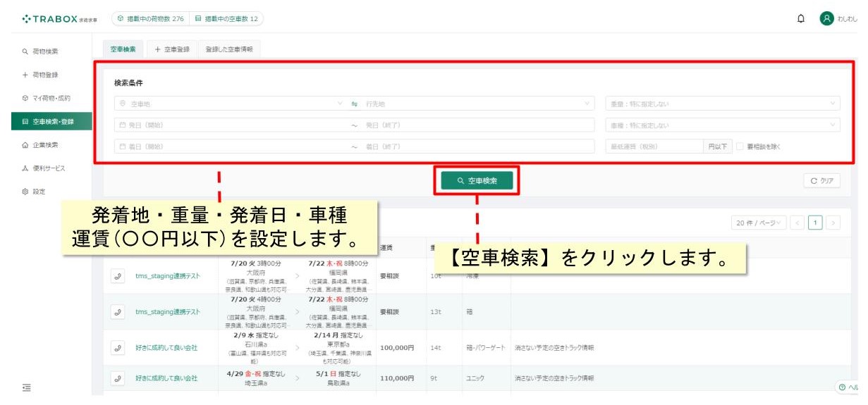The width and height of the screenshot is (868, 405).
Task: Toggle the 要相談を除く checkbox
Action: coord(740,147)
